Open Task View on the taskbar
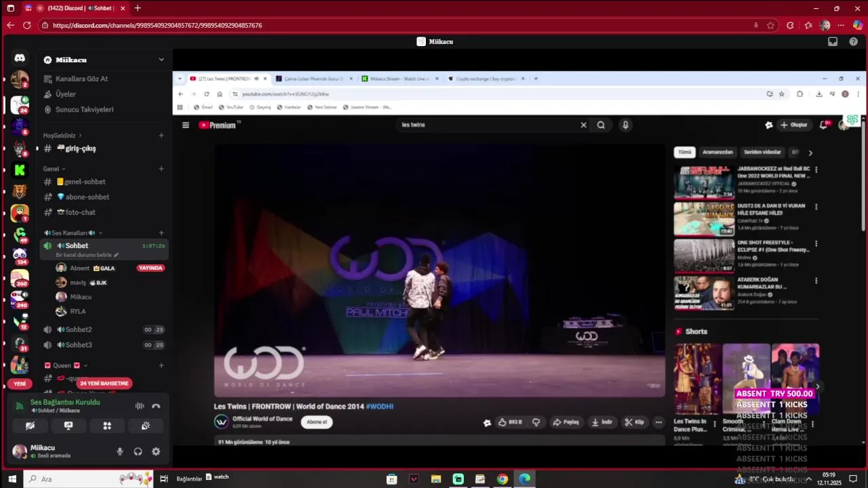868x488 pixels. click(164, 479)
